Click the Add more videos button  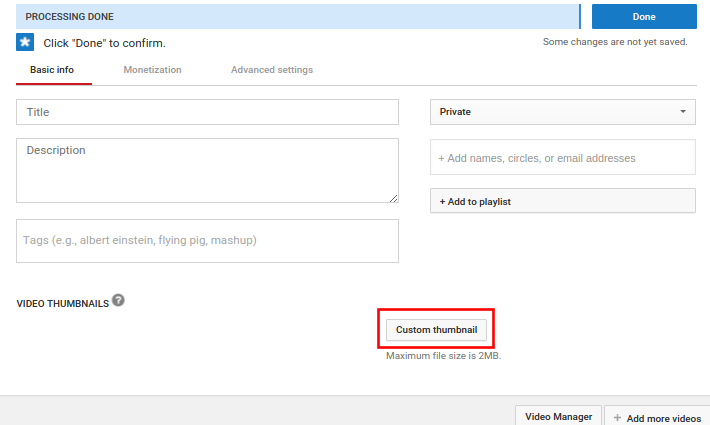(x=657, y=416)
